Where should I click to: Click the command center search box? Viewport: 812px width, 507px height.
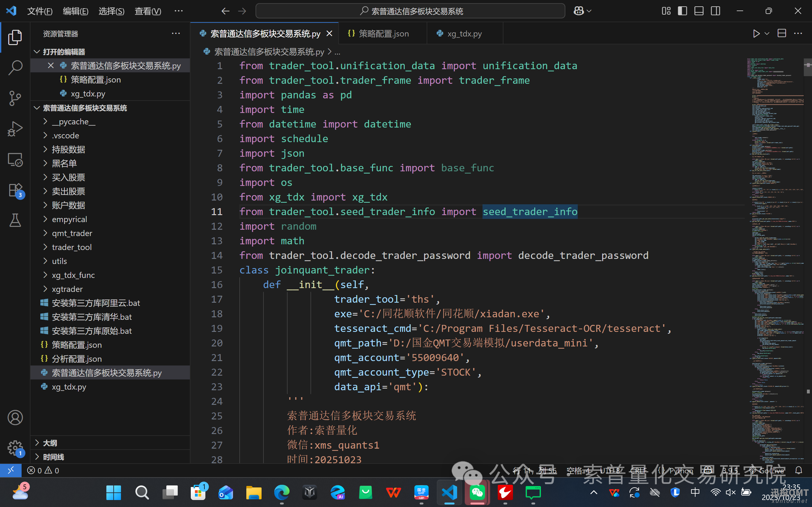(410, 11)
